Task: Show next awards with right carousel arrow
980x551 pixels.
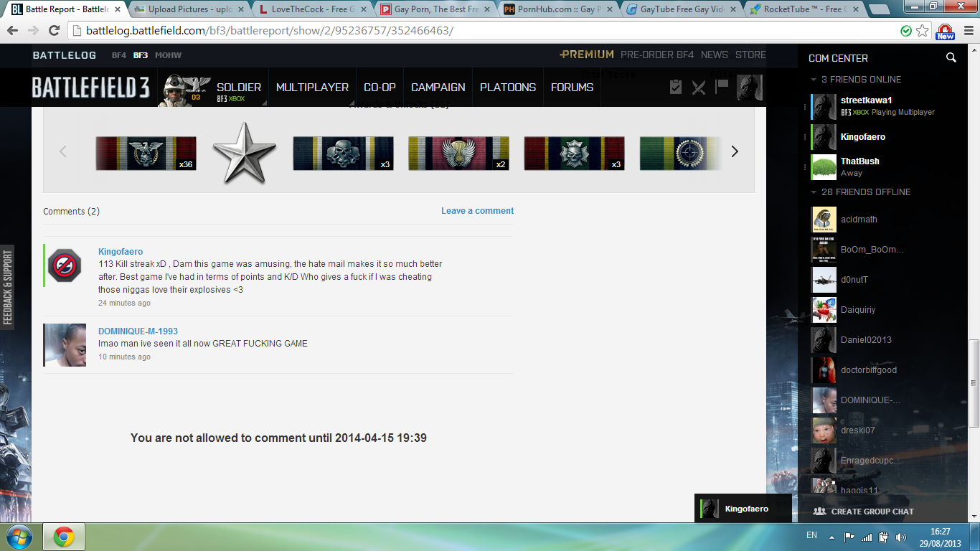Action: pos(735,151)
